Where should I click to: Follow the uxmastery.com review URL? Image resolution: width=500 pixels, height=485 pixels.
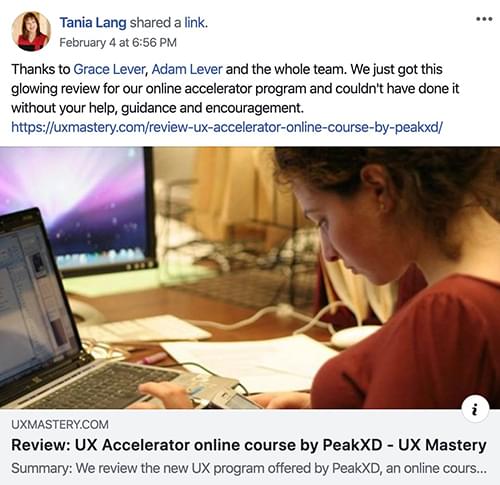coord(227,127)
